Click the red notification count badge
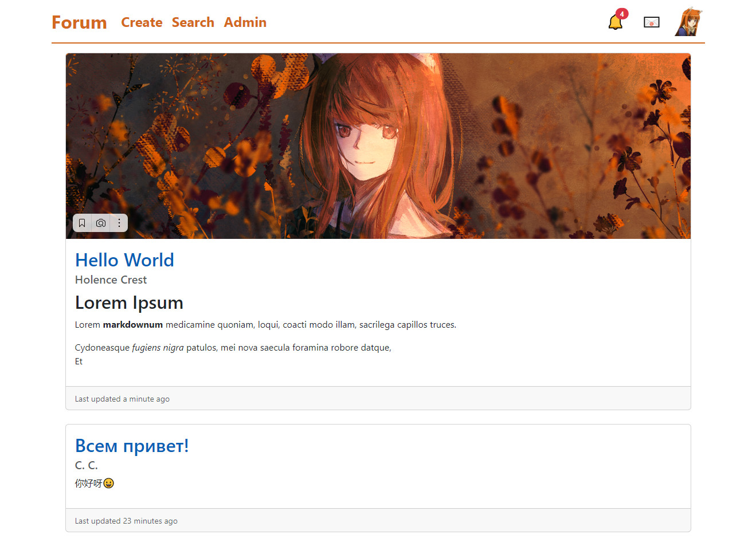756x558 pixels. click(x=622, y=14)
